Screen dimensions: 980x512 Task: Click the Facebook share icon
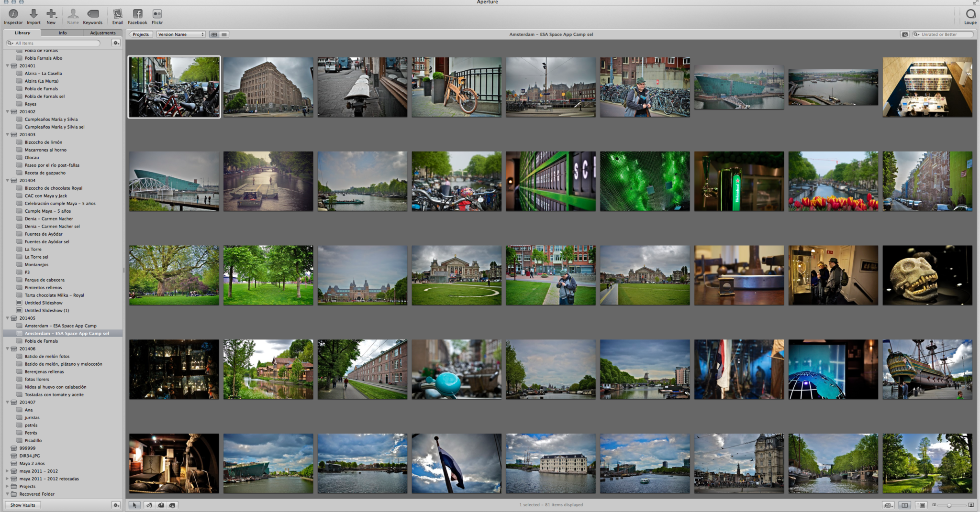click(137, 14)
